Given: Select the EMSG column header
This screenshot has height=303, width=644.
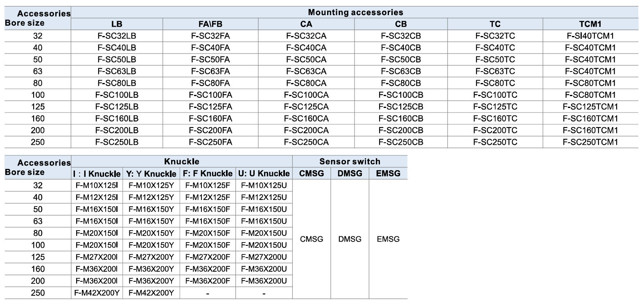Looking at the screenshot, I should (x=388, y=173).
